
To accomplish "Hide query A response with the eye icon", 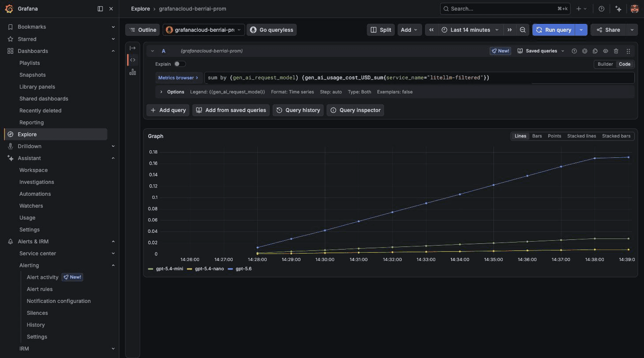I will (x=606, y=51).
